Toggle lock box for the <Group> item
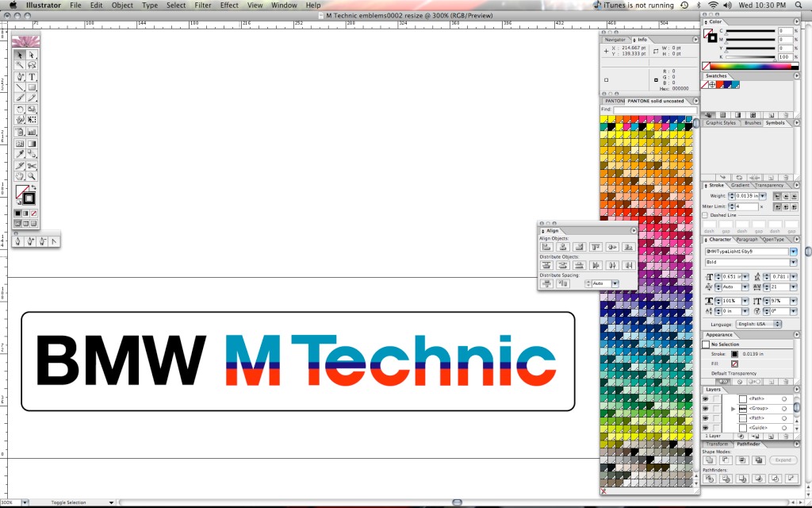This screenshot has width=812, height=508. [716, 409]
